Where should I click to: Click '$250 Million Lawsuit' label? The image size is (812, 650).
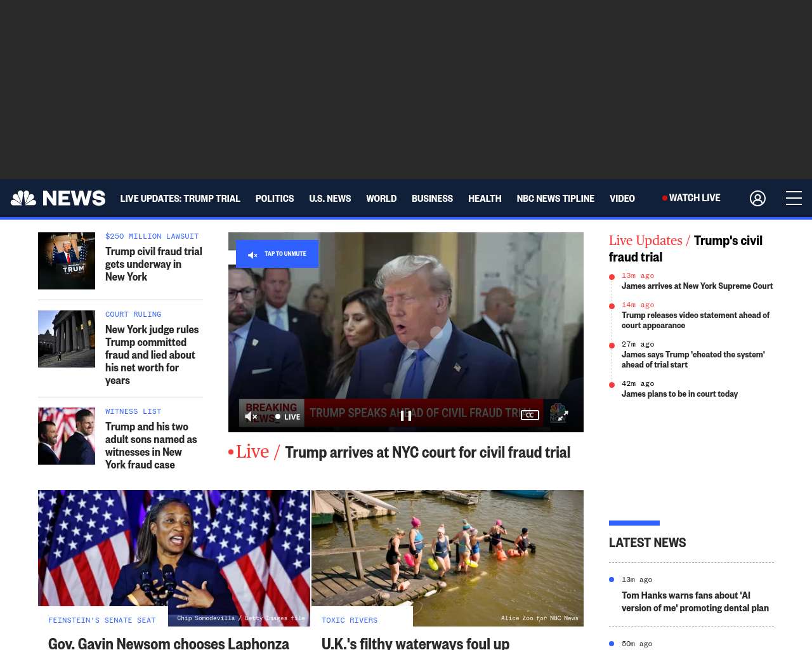point(152,236)
